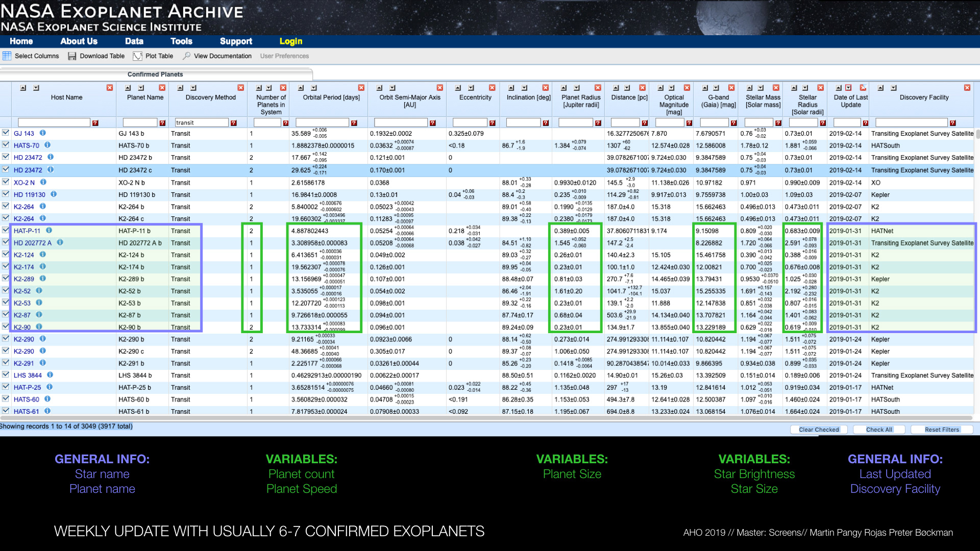Open Select Columns from the toolbar
The height and width of the screenshot is (551, 980).
(x=31, y=56)
